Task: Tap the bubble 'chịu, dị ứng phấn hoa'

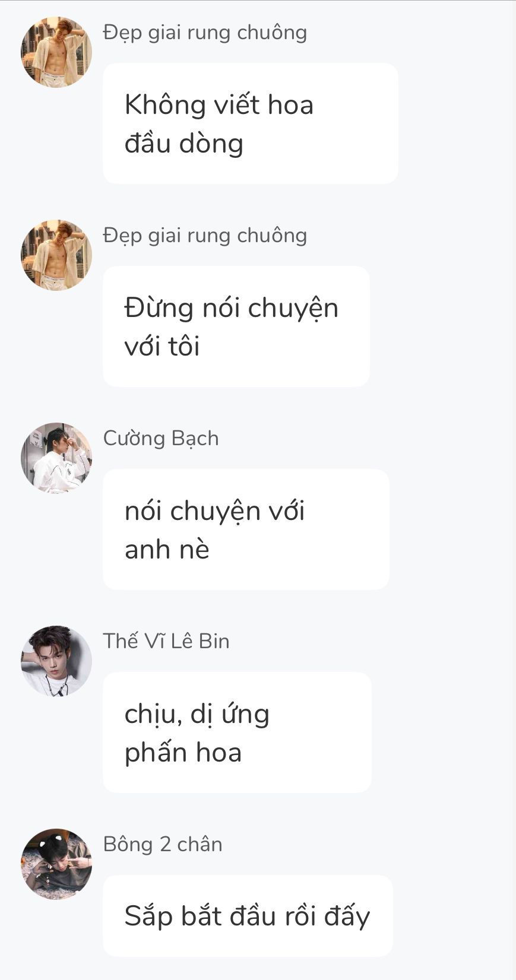Action: (x=237, y=732)
